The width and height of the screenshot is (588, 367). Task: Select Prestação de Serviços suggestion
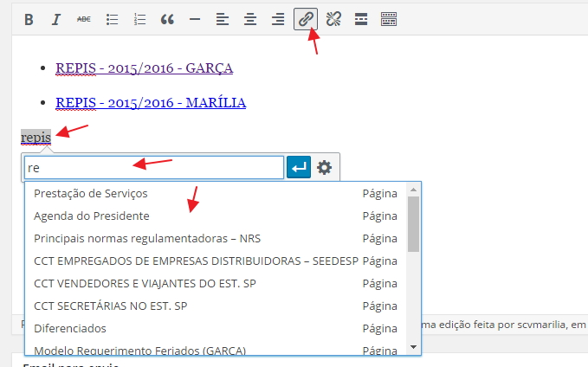click(x=216, y=193)
